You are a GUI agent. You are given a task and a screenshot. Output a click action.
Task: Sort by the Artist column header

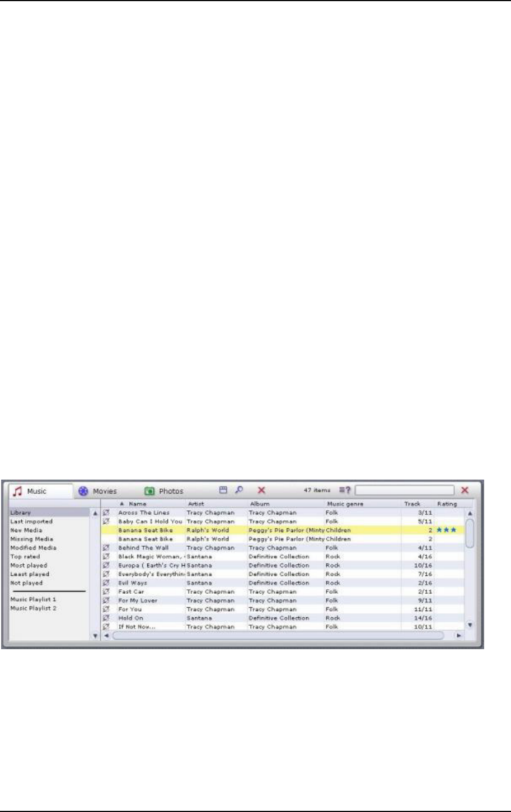217,504
